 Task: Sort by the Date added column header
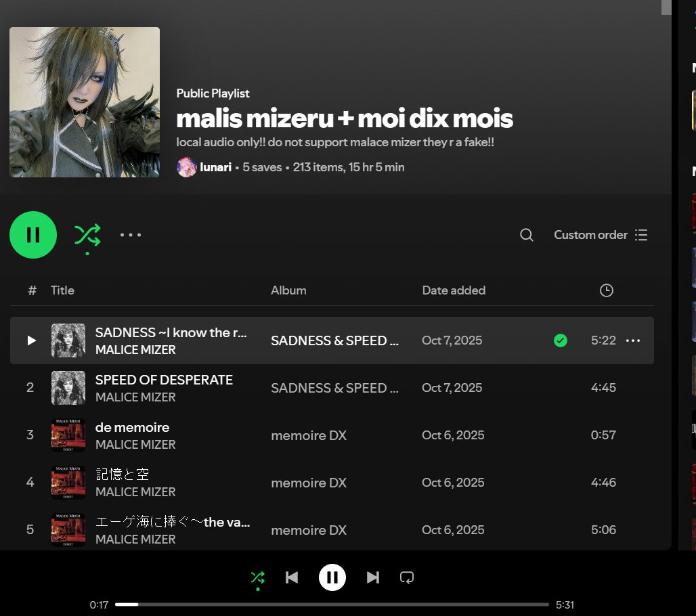(454, 290)
